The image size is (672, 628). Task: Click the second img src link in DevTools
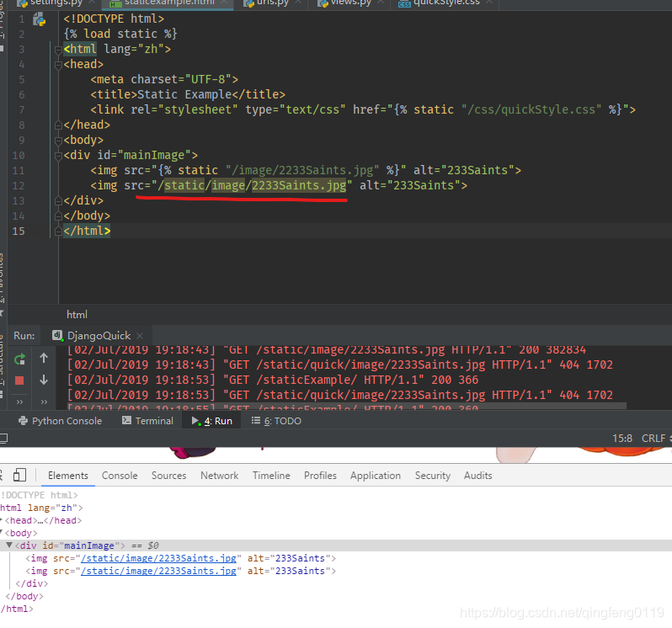click(x=158, y=571)
